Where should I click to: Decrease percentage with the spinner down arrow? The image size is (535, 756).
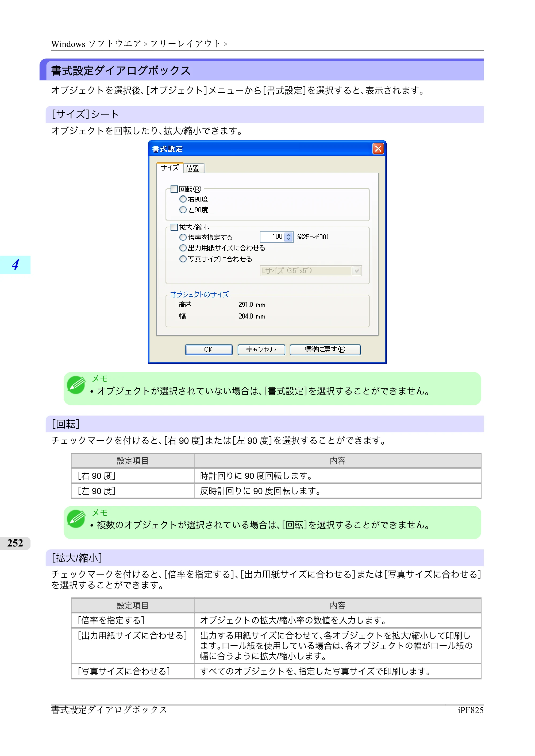pos(288,239)
